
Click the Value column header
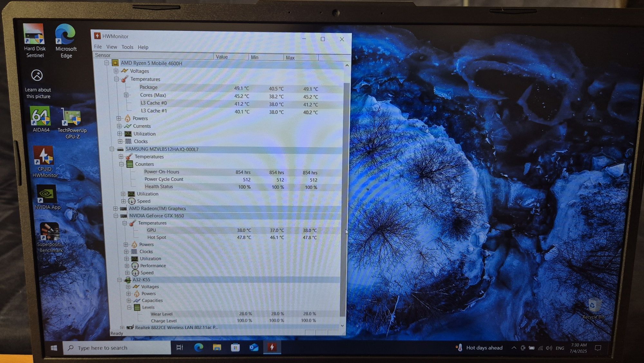click(x=231, y=57)
